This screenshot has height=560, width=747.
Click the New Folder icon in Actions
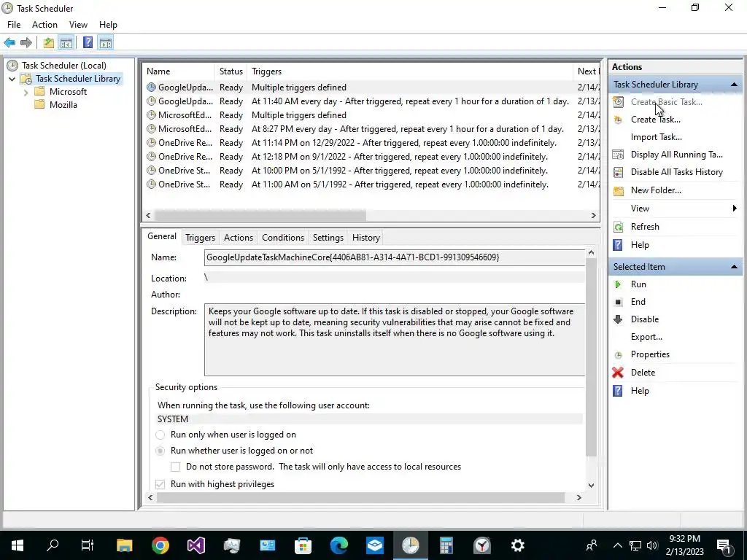(619, 190)
